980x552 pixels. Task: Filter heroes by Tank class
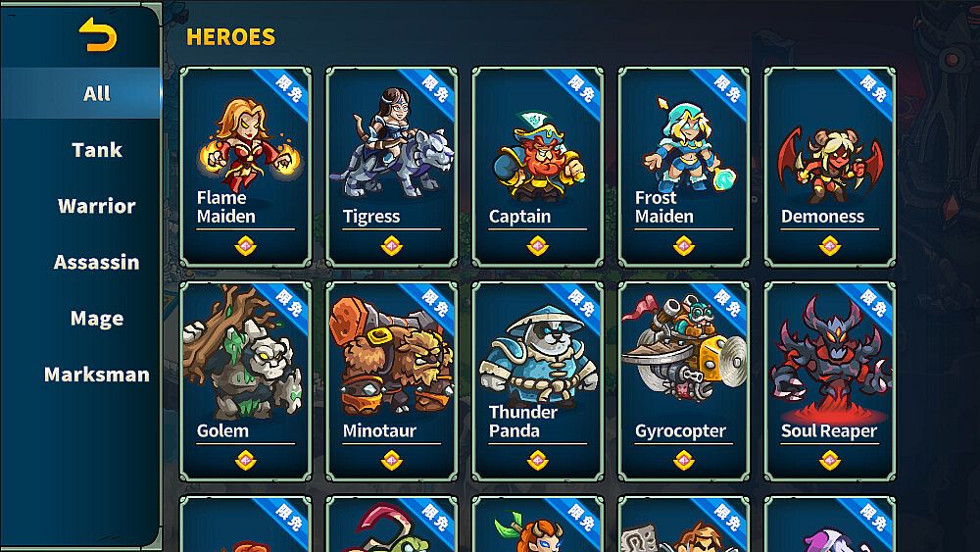(97, 149)
